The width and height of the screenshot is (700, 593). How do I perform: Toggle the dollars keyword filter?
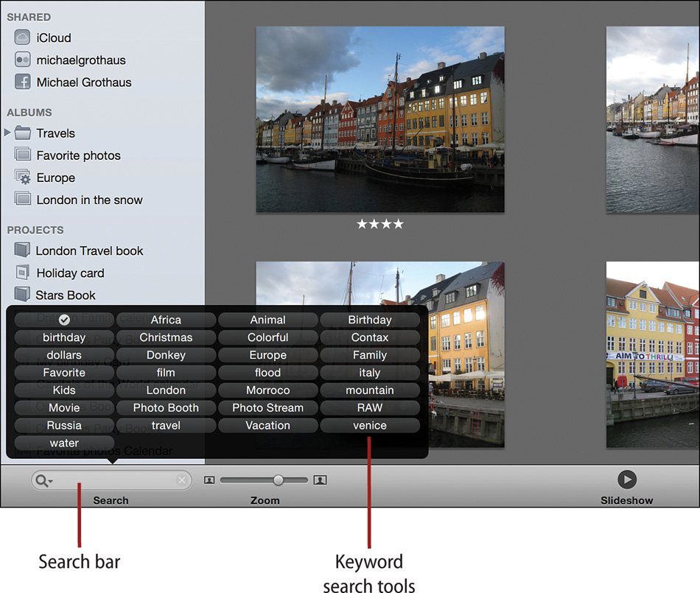pos(64,355)
